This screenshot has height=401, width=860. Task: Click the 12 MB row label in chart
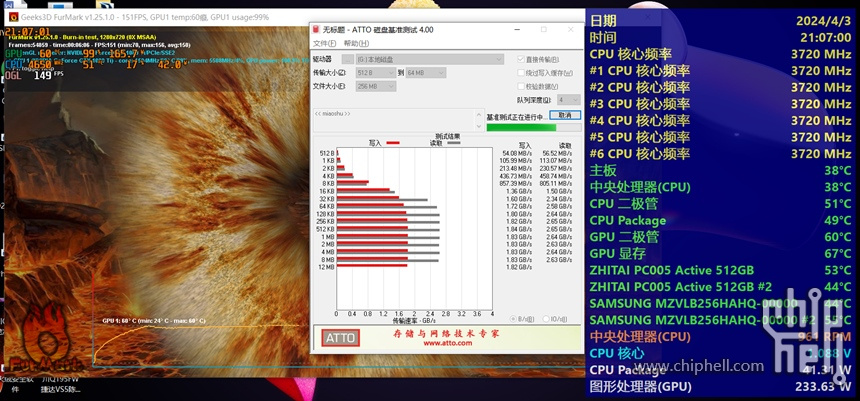(x=326, y=267)
